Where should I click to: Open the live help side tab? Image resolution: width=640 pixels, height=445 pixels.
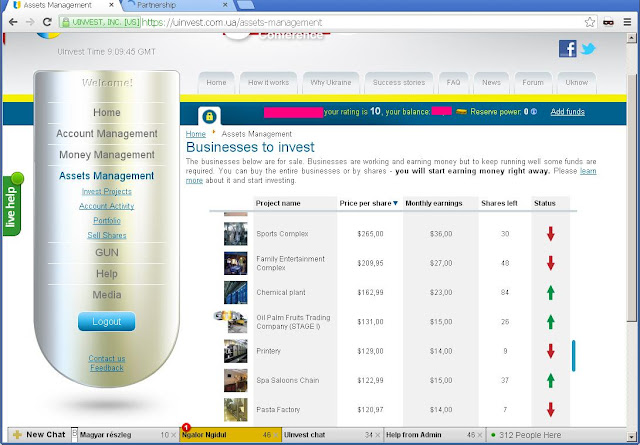pyautogui.click(x=11, y=205)
